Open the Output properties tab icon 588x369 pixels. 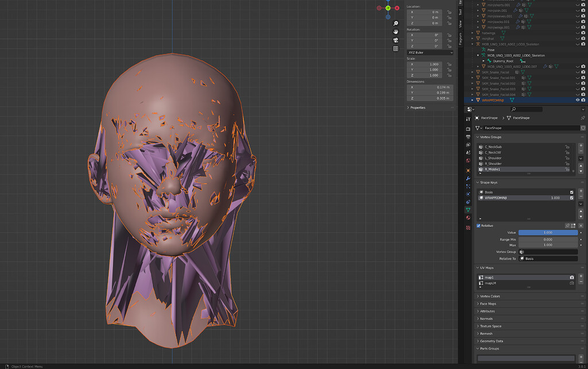[468, 137]
